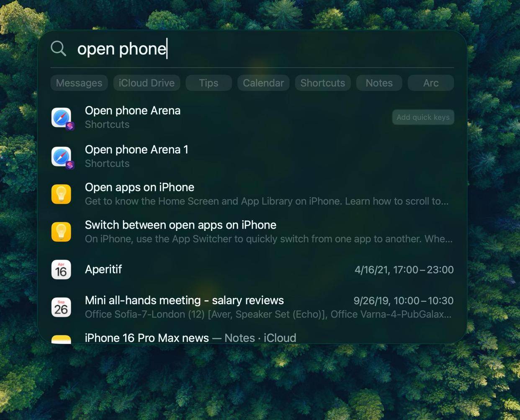
Task: Click the Sep 26 calendar icon
Action: [x=61, y=307]
